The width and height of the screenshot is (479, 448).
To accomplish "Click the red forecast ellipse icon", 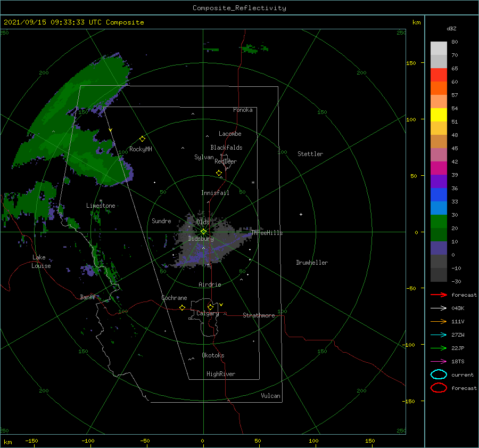I will click(x=439, y=388).
